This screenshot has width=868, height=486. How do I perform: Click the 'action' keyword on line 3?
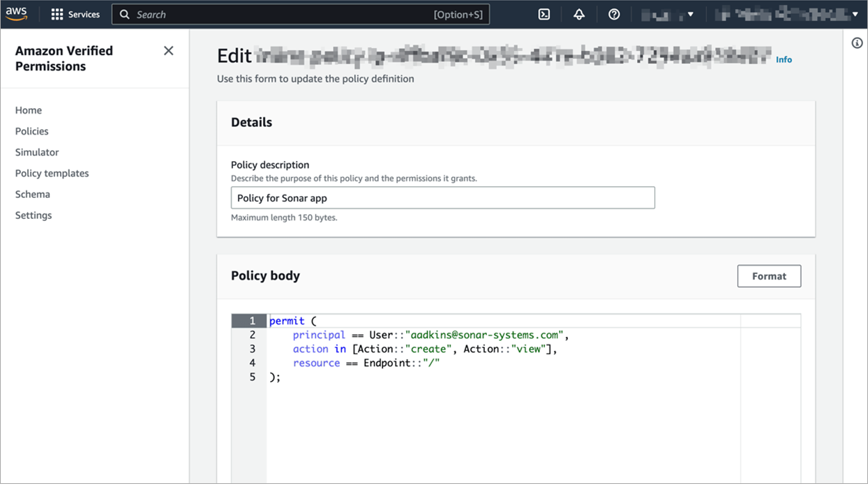click(310, 349)
